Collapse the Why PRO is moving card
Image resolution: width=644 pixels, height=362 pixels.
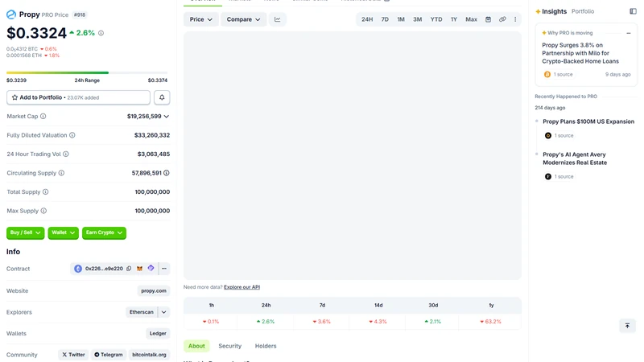point(629,33)
